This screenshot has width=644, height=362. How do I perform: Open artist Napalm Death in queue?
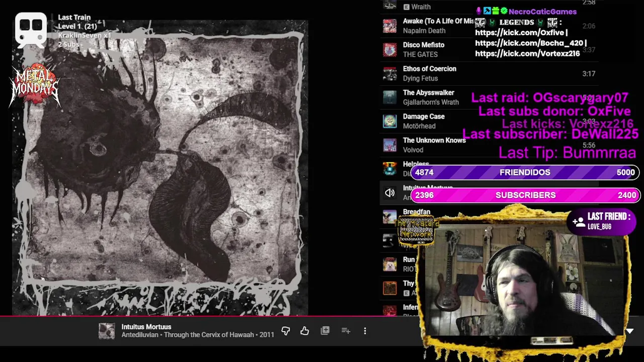click(424, 31)
